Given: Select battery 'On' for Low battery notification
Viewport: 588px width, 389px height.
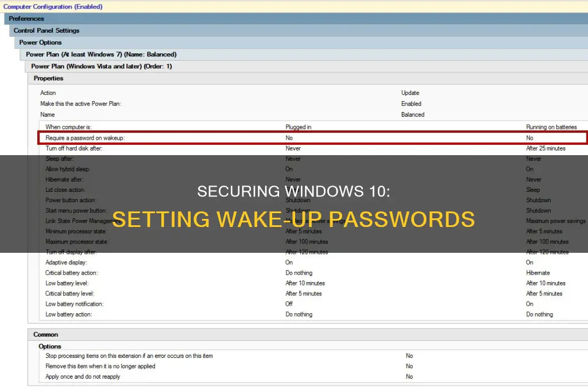Looking at the screenshot, I should pos(529,304).
